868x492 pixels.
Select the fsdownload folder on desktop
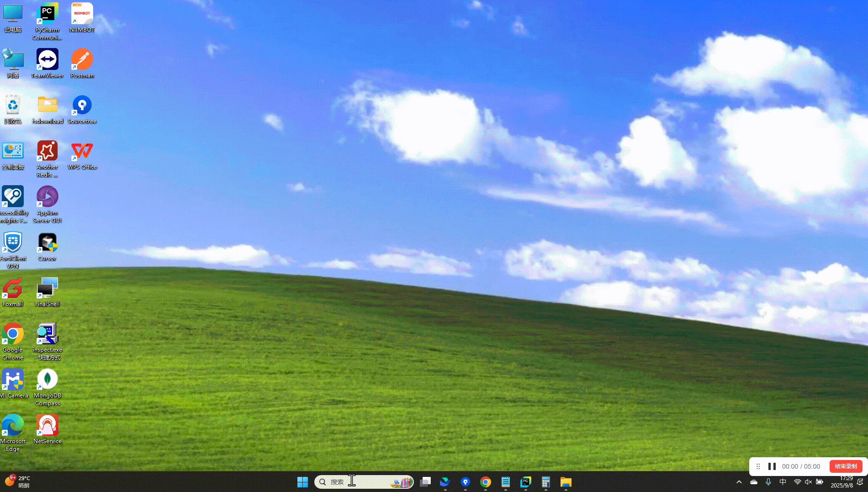[48, 110]
